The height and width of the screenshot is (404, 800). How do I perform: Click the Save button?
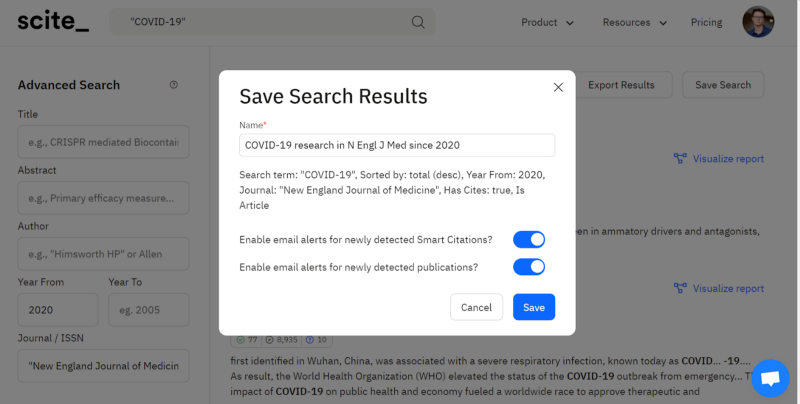coord(534,307)
